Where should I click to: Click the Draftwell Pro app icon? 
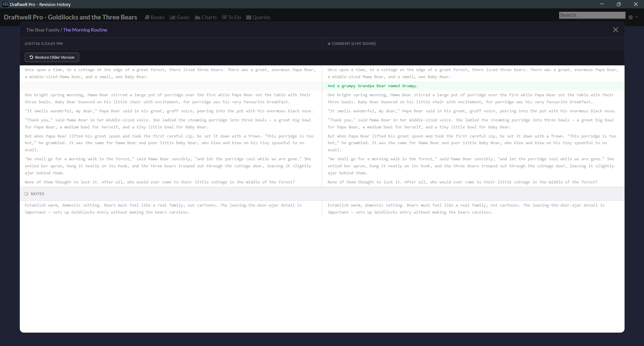click(x=5, y=4)
